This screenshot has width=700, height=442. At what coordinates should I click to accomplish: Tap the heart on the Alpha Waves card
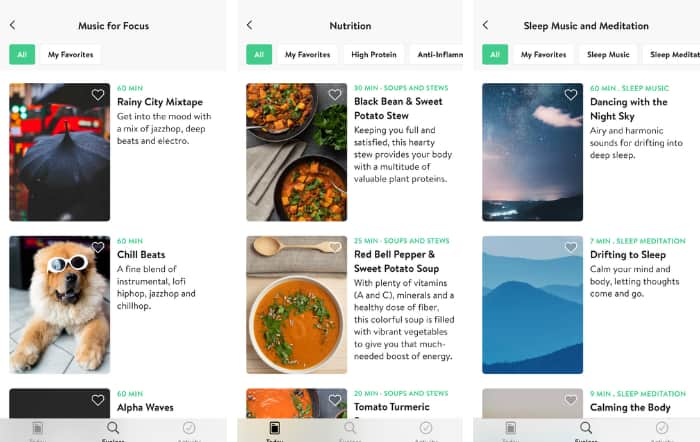click(98, 400)
